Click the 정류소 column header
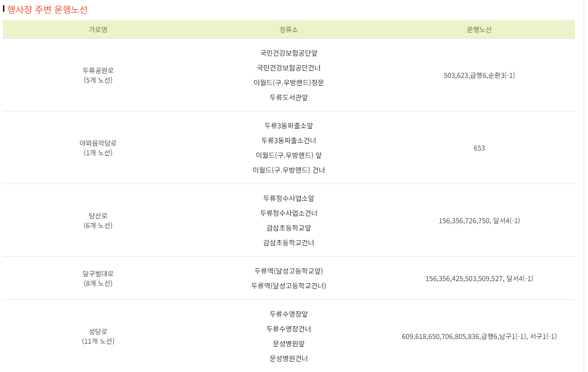 pos(289,30)
